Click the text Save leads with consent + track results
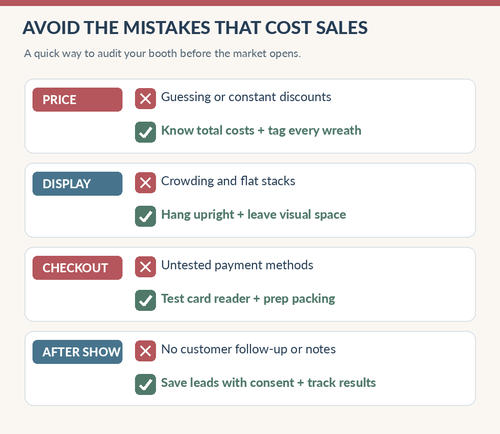This screenshot has width=500, height=434. [x=268, y=383]
